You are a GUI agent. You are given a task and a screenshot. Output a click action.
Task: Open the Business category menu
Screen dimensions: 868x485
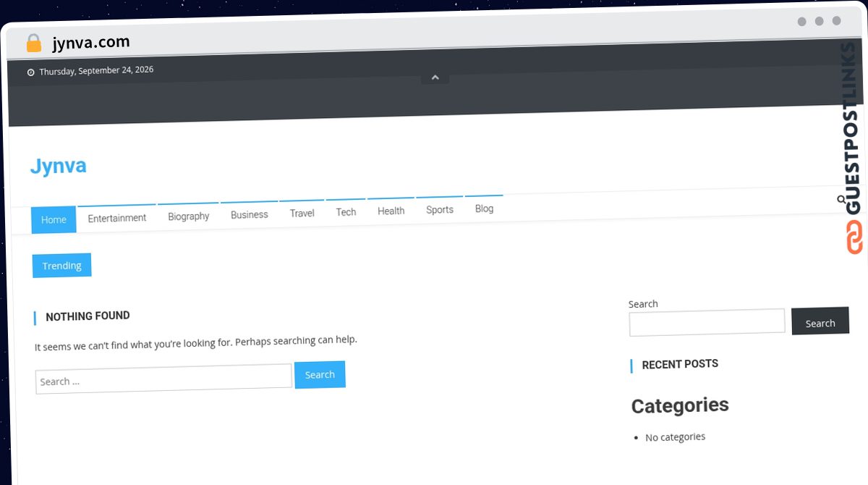[250, 214]
